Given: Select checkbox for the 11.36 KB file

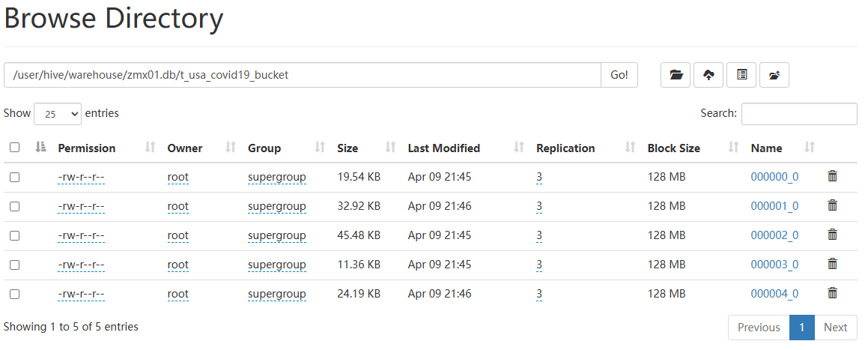Looking at the screenshot, I should coord(15,265).
